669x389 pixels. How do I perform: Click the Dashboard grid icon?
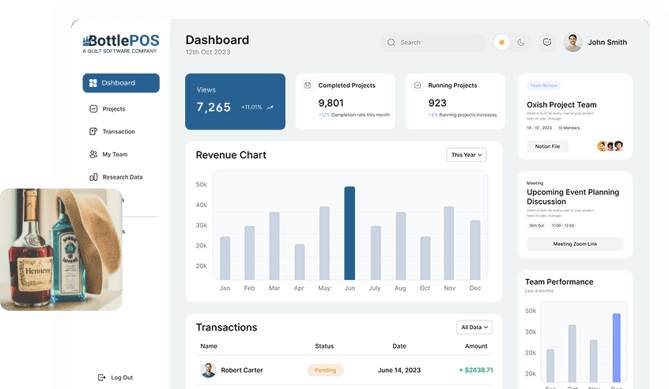[93, 83]
